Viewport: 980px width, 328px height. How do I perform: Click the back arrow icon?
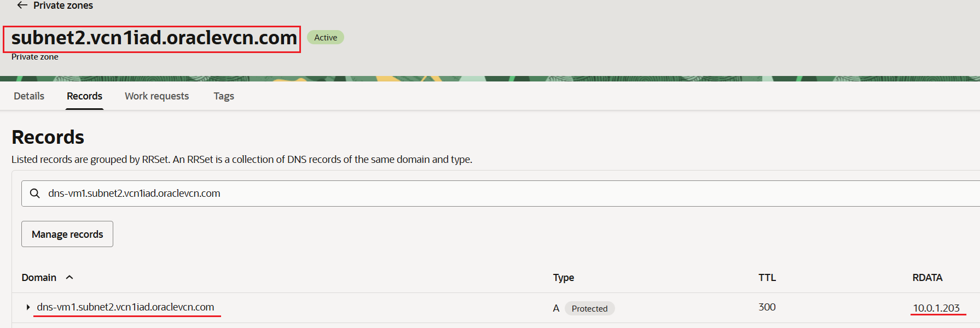[22, 5]
